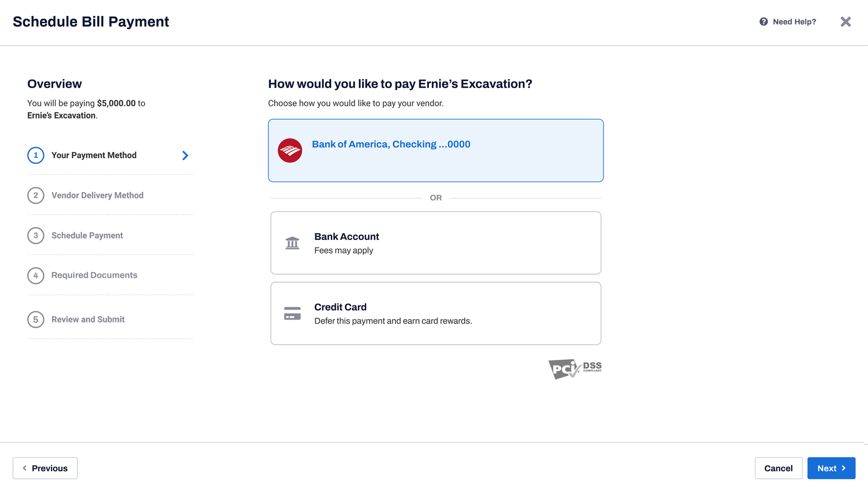Click the Cancel button
The image size is (868, 488).
(778, 468)
